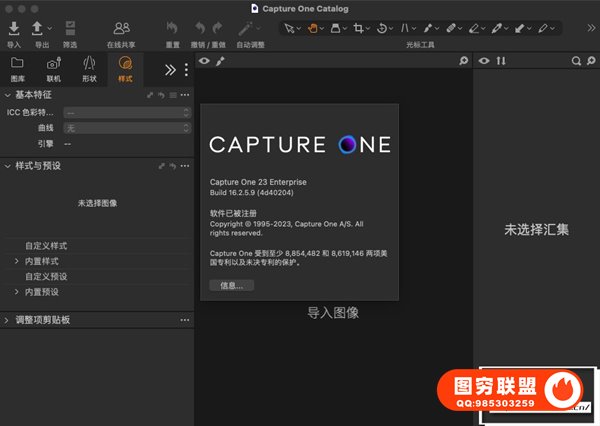Switch to the Library (图库) tab
Image resolution: width=600 pixels, height=426 pixels.
(17, 68)
